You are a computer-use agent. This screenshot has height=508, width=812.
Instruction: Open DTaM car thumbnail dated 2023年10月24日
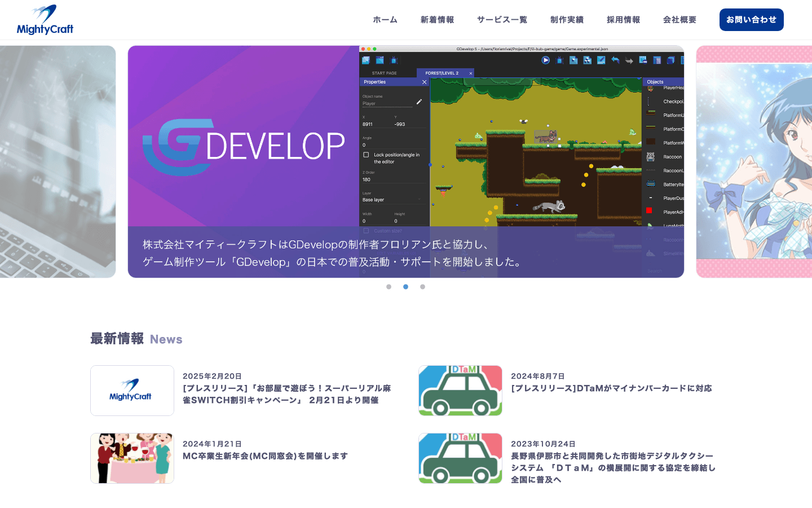tap(460, 458)
